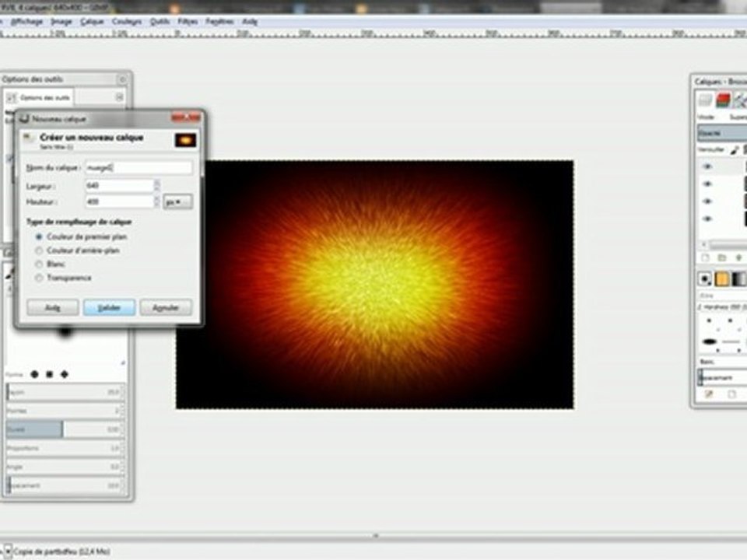This screenshot has width=747, height=560.
Task: Click the Hauteur spinner arrows
Action: coord(156,201)
